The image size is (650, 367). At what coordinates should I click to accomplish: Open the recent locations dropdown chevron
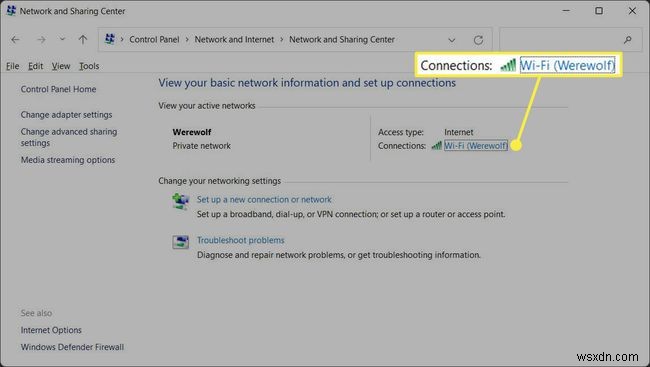(x=62, y=39)
